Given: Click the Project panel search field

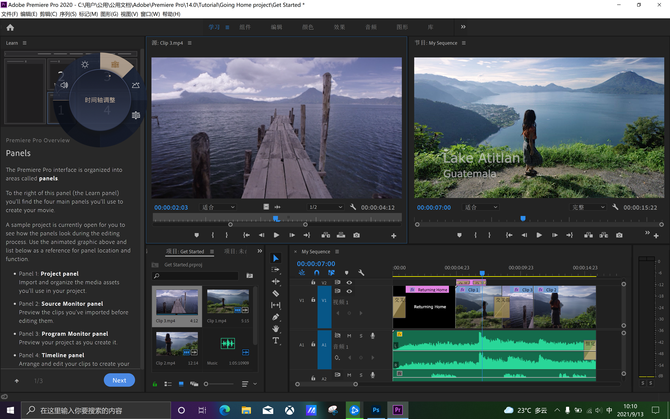Looking at the screenshot, I should (195, 276).
